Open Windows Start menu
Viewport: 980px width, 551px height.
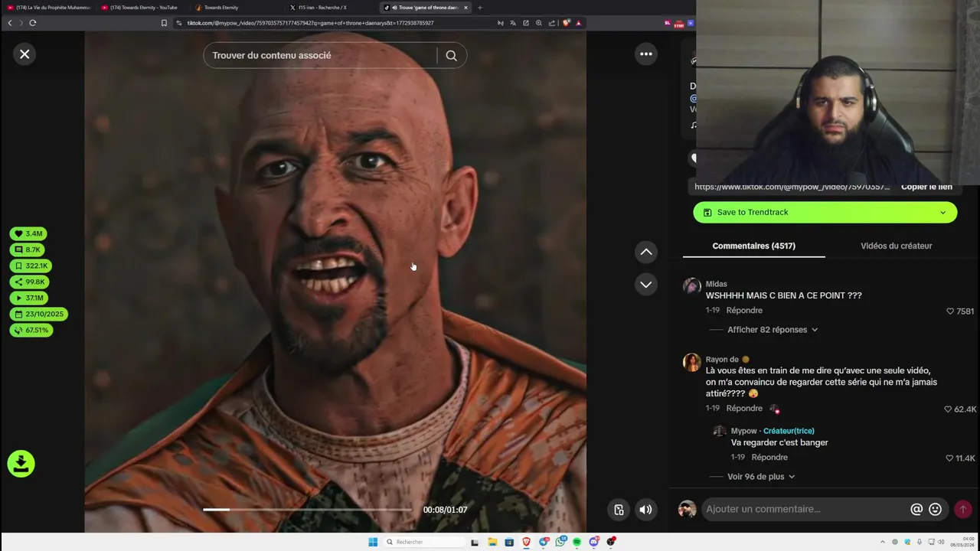373,542
